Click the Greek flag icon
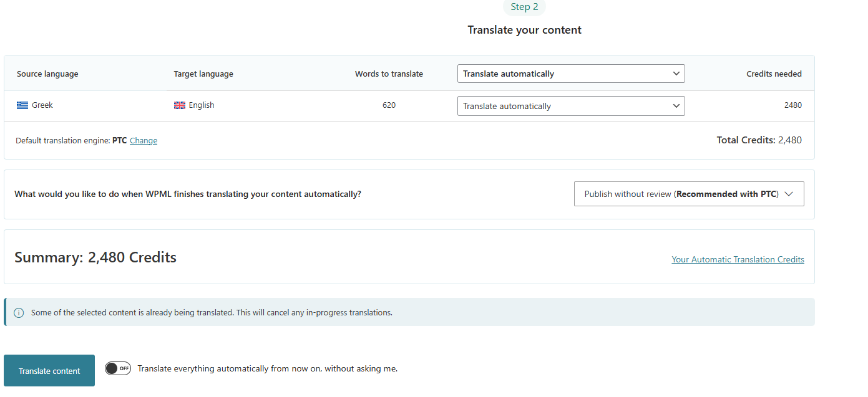The height and width of the screenshot is (397, 868). [22, 105]
